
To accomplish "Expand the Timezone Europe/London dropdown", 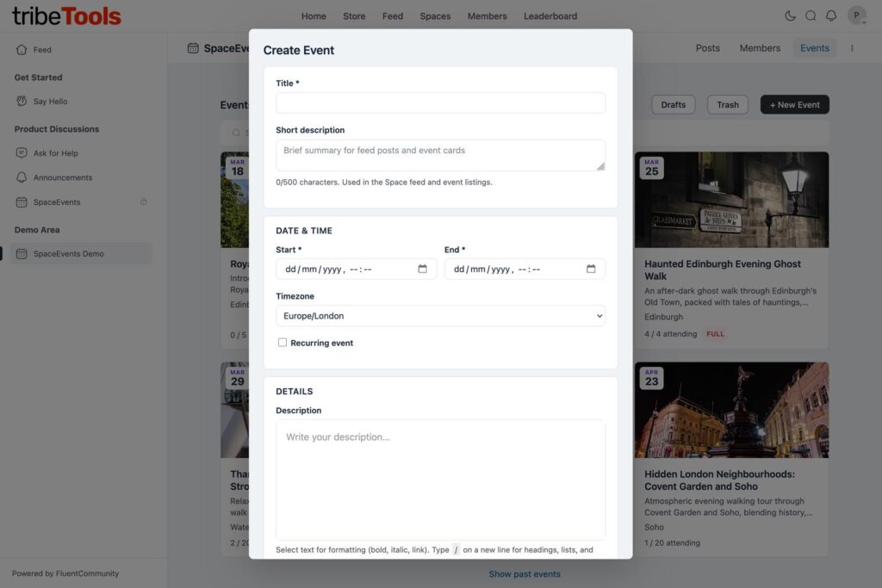I will click(440, 316).
